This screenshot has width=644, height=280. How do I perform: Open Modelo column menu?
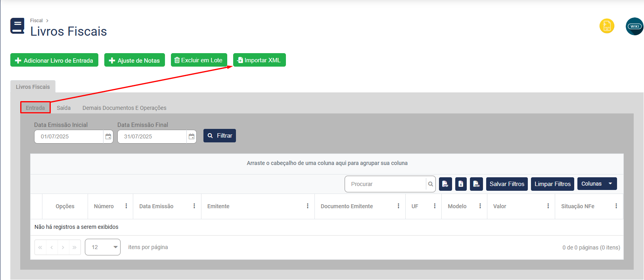coord(480,206)
